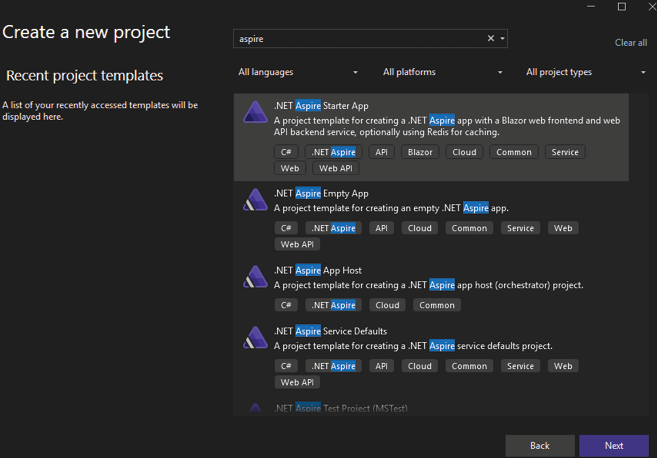The height and width of the screenshot is (458, 657).
Task: Open the search history dropdown arrow
Action: click(502, 39)
